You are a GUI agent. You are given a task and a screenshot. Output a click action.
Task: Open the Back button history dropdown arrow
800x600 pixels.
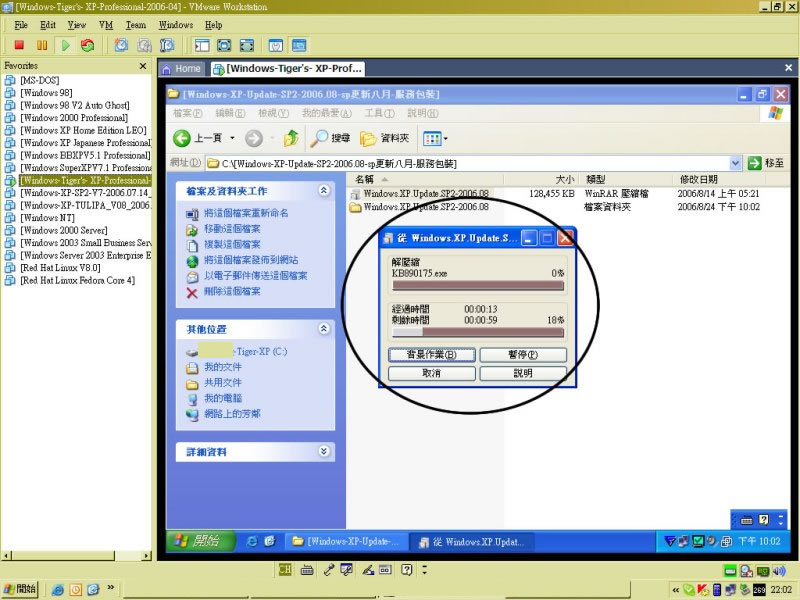(232, 138)
